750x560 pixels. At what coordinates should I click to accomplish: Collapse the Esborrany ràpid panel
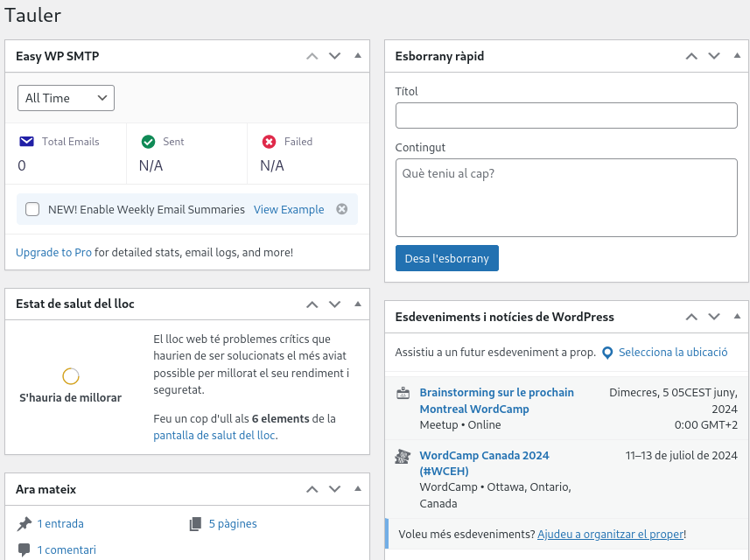point(737,56)
